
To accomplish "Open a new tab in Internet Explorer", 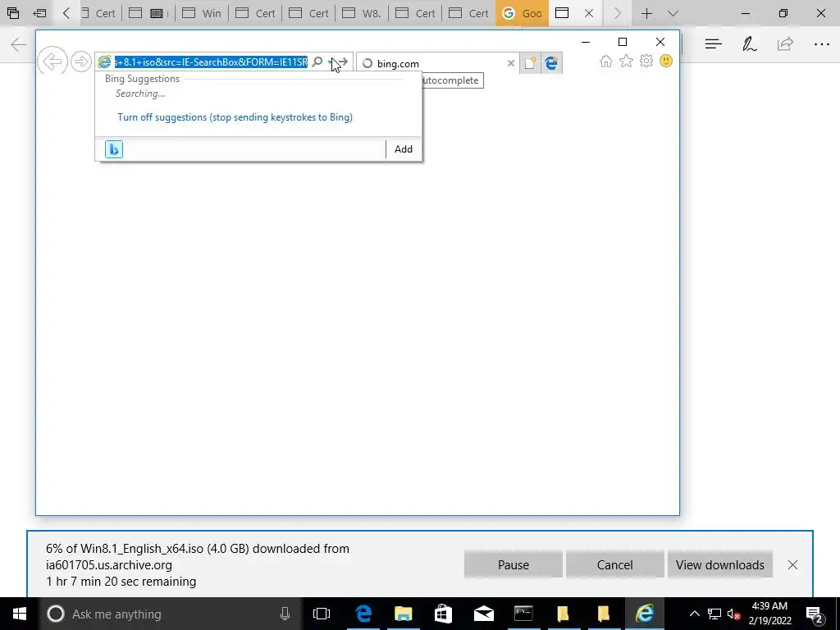I will pyautogui.click(x=531, y=63).
